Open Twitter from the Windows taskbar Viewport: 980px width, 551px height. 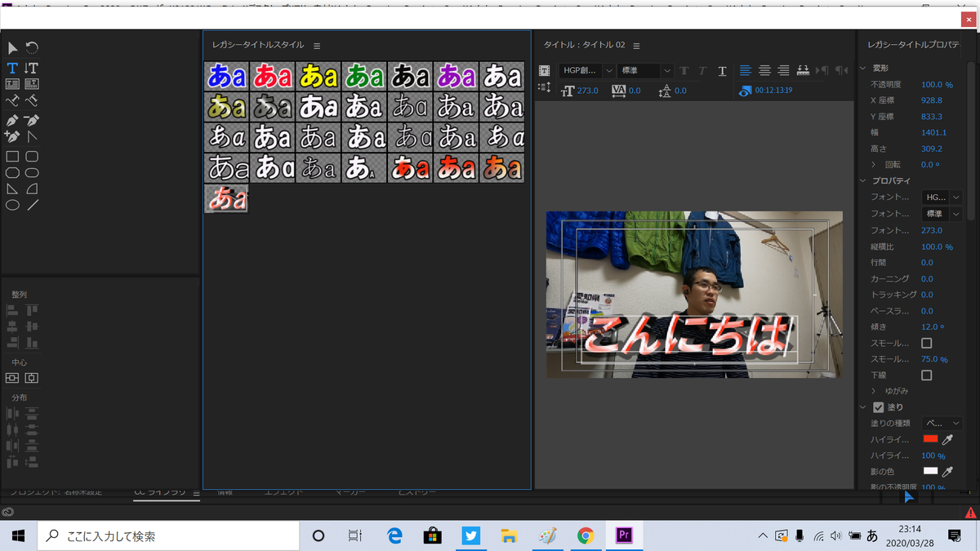[471, 535]
